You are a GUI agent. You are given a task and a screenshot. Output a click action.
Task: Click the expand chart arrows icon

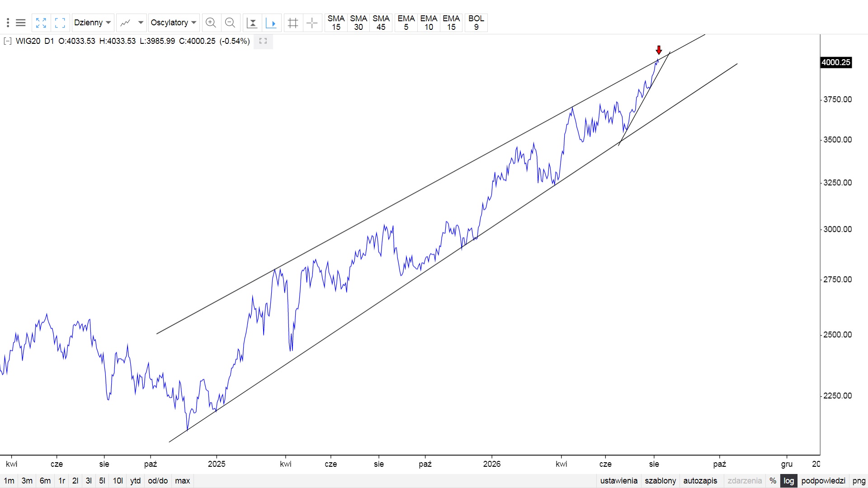coord(41,23)
